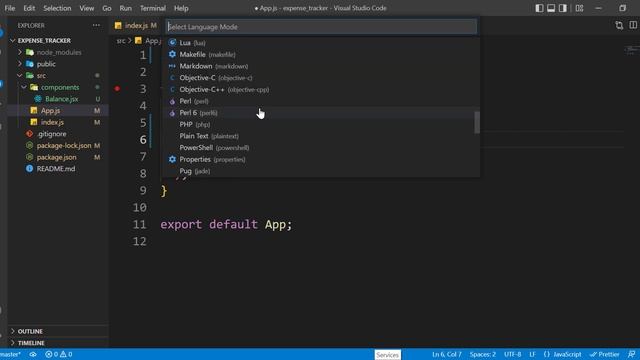
Task: Expand the TIMELINE section
Action: pyautogui.click(x=31, y=343)
